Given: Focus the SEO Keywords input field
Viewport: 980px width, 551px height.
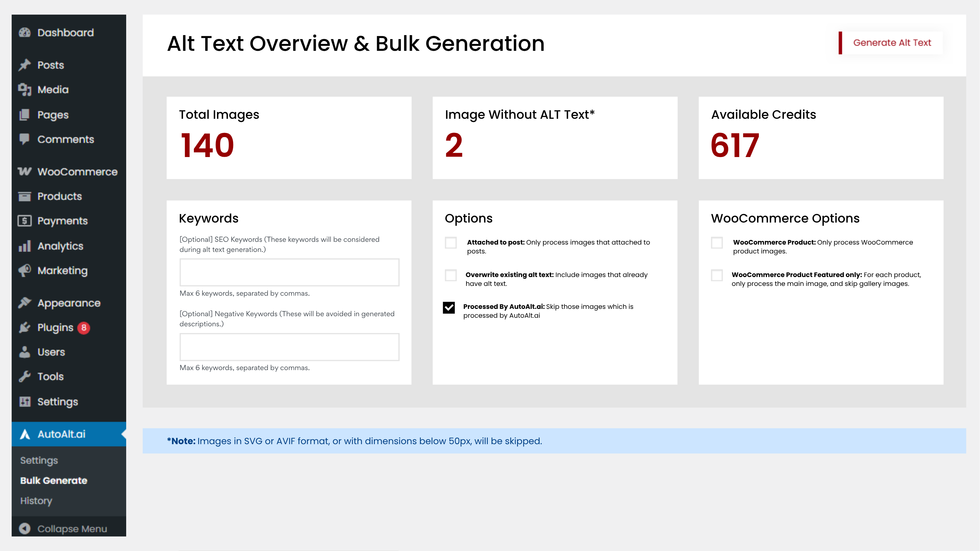Looking at the screenshot, I should [289, 272].
